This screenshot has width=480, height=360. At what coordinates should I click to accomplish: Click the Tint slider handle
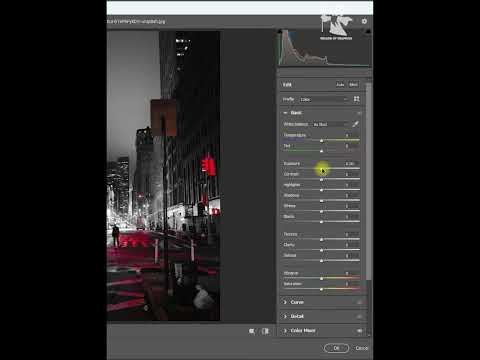(322, 151)
